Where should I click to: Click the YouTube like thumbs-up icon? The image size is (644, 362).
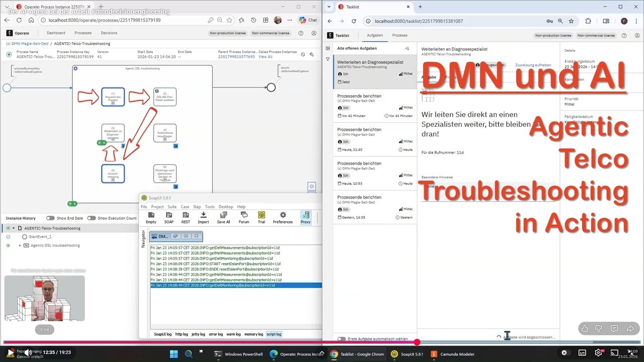585,329
